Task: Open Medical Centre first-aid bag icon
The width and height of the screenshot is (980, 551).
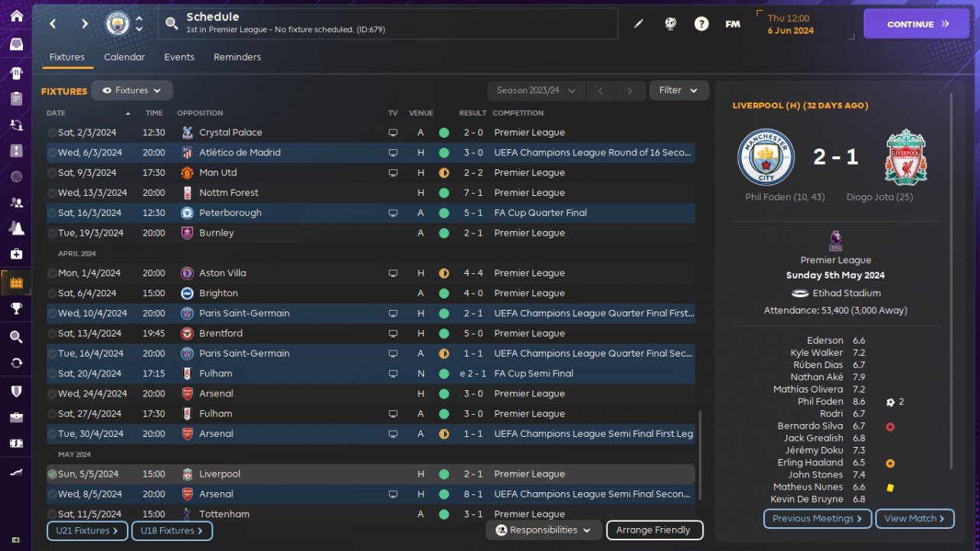Action: click(x=16, y=254)
